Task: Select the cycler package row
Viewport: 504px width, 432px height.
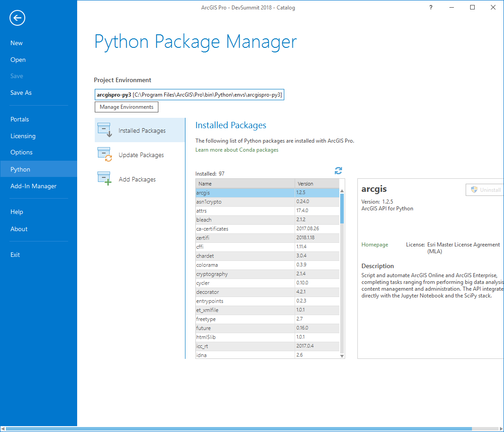Action: click(x=268, y=283)
